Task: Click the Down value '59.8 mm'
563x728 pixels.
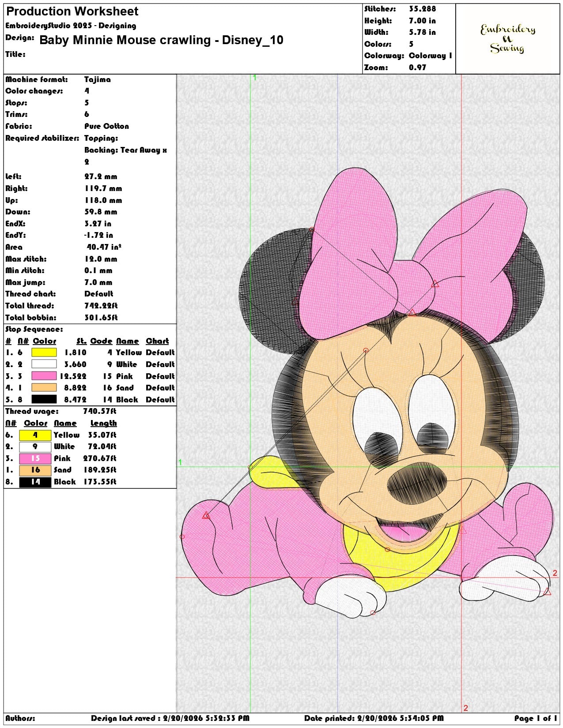Action: coord(101,212)
